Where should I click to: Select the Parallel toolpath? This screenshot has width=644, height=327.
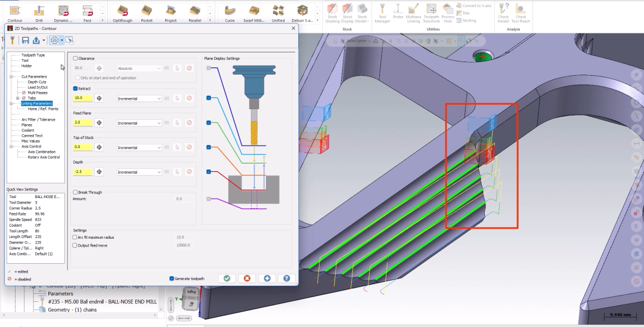194,13
